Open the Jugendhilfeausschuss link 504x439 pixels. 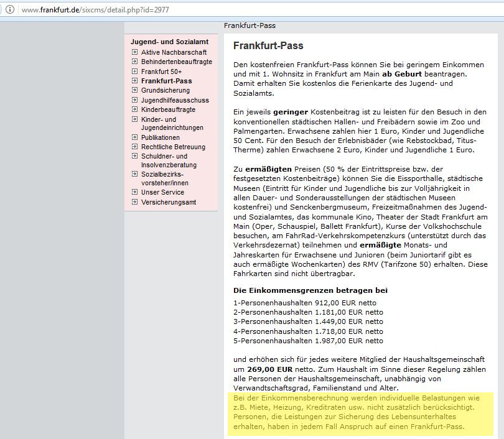coord(175,100)
